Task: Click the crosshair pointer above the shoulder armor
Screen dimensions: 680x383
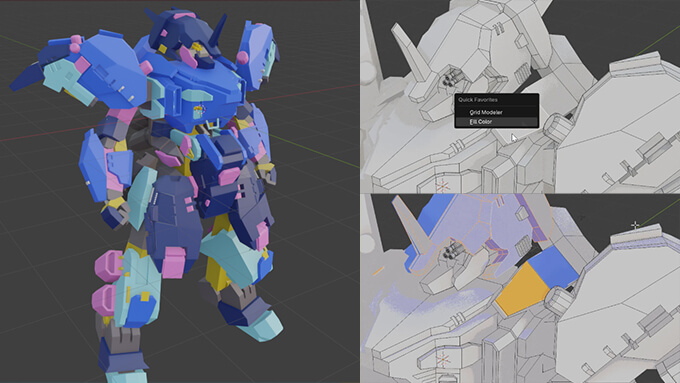Action: click(635, 225)
